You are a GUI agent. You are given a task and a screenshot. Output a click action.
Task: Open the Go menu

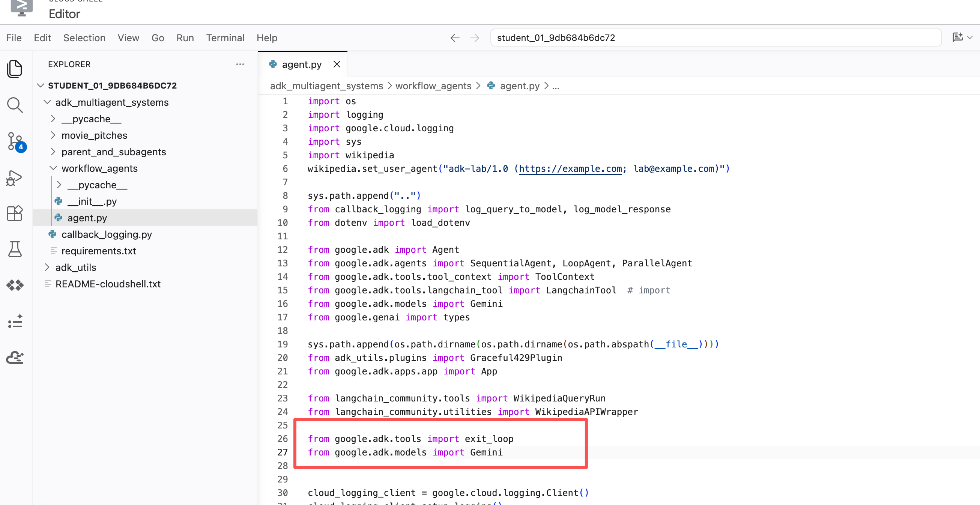(x=158, y=38)
